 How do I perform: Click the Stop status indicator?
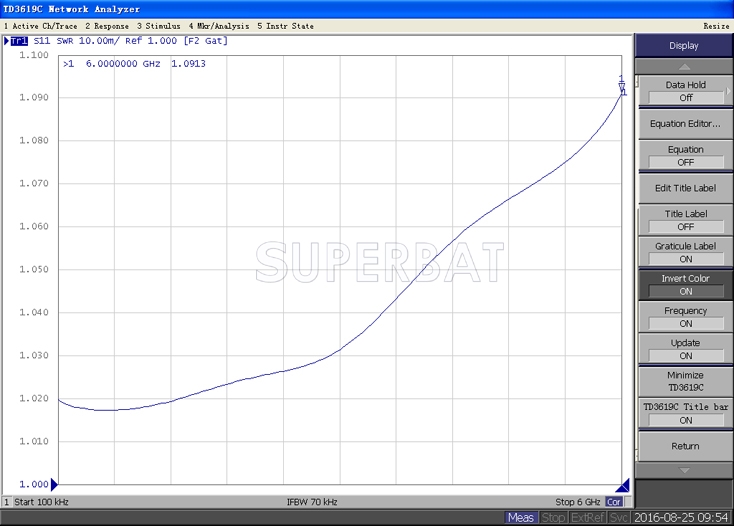click(553, 517)
